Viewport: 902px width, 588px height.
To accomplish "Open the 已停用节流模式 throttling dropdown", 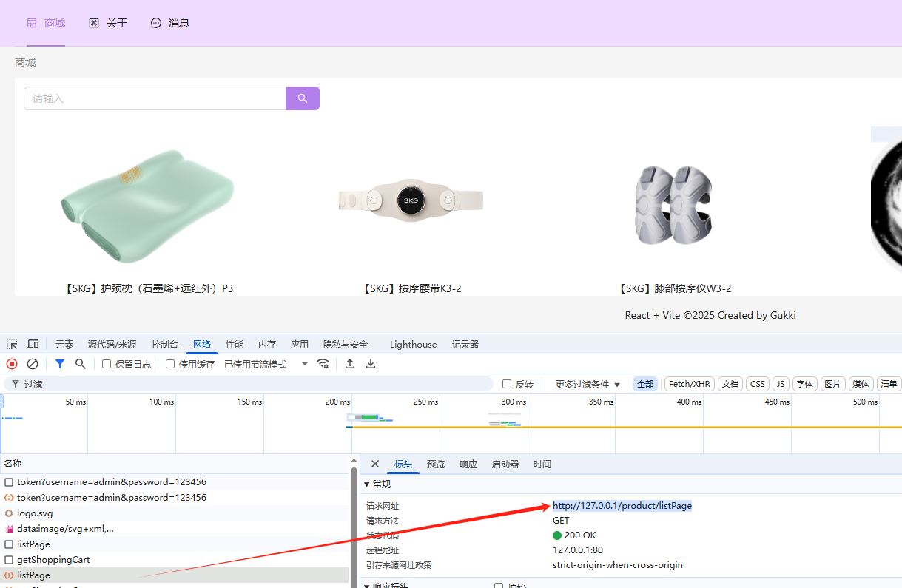I will [x=266, y=364].
